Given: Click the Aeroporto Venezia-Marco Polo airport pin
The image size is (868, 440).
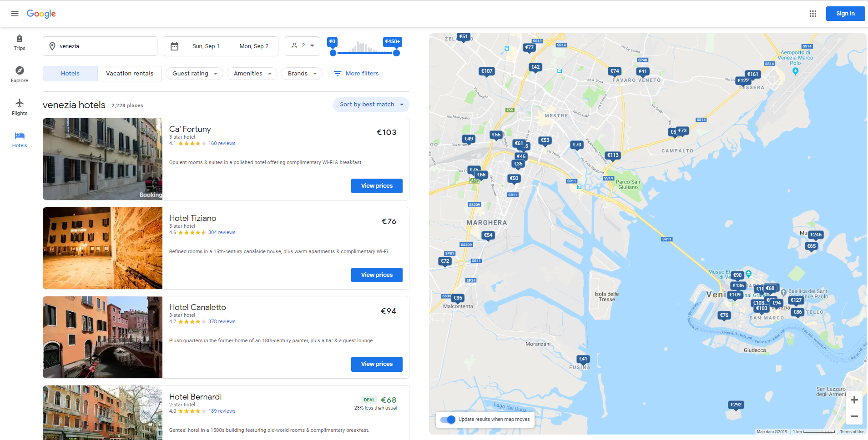Looking at the screenshot, I should [795, 71].
